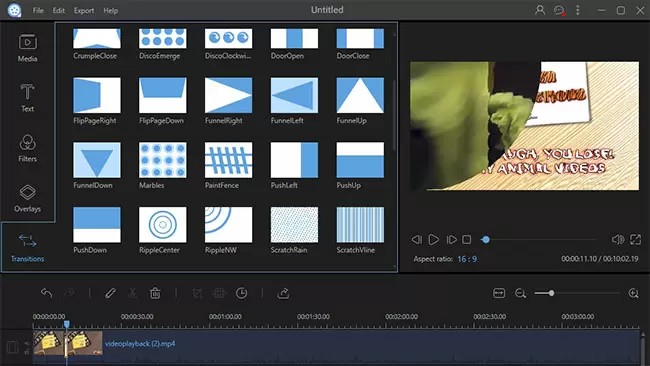Screen dimensions: 650x366
Task: Select the PaintFence transition thumbnail
Action: (x=228, y=160)
